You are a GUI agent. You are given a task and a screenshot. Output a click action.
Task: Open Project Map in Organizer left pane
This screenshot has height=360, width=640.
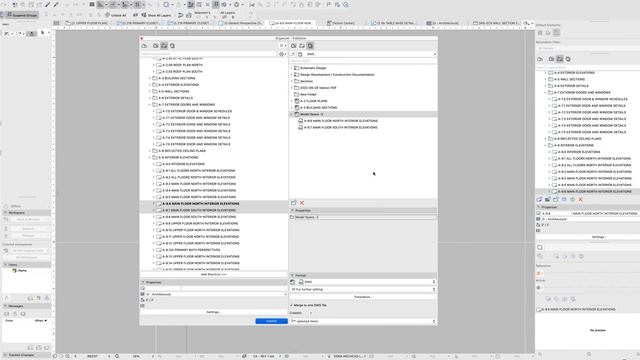pyautogui.click(x=144, y=46)
